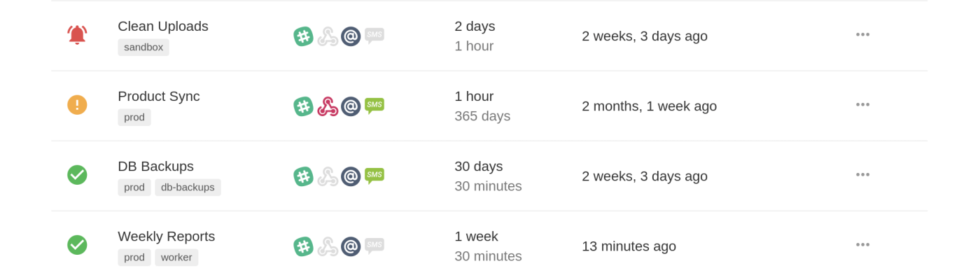Click the email integration icon for Weekly Reports

351,246
